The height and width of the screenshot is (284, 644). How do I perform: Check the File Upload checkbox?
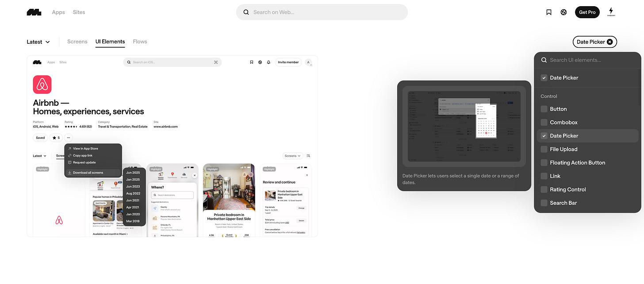pyautogui.click(x=544, y=149)
